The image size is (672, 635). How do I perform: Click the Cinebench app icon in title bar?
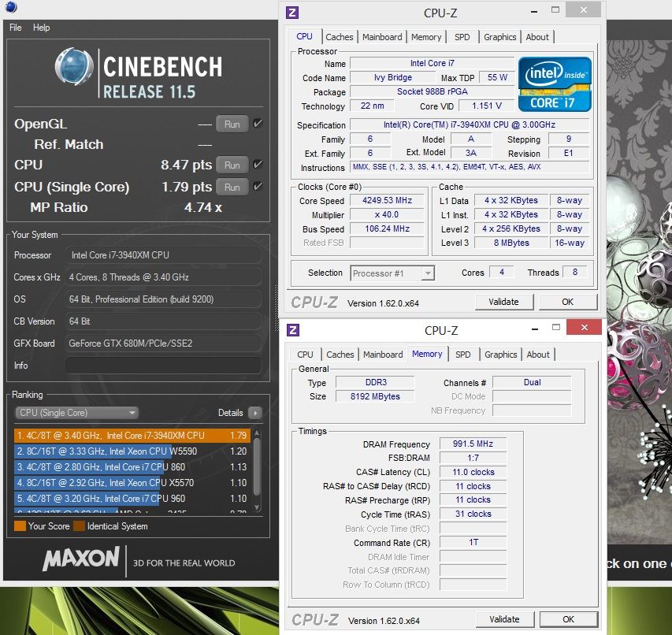click(11, 7)
